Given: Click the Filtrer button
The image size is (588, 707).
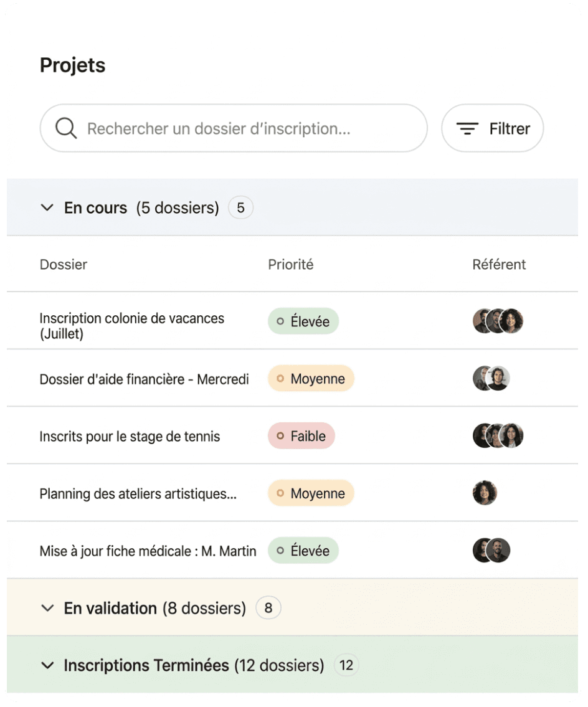Looking at the screenshot, I should (493, 128).
